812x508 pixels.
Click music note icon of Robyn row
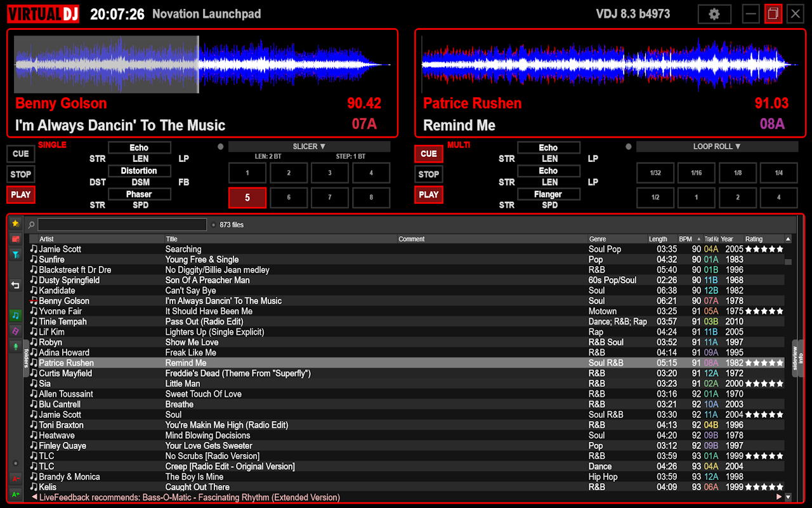coord(34,342)
